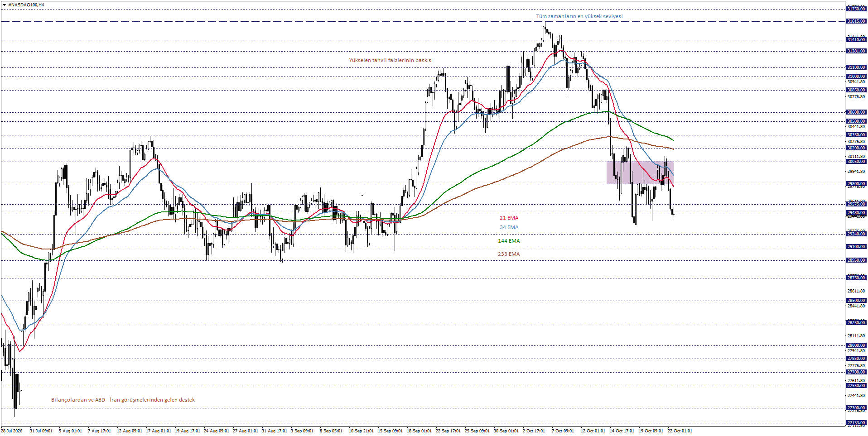Click the 30050.00 price level label
Image resolution: width=868 pixels, height=436 pixels.
[x=856, y=162]
